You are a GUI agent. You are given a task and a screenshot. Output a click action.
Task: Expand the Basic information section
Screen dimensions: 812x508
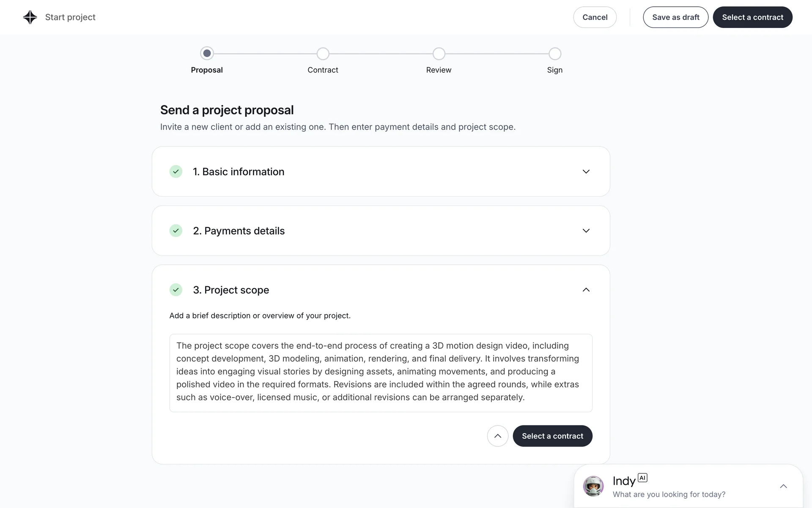[586, 171]
